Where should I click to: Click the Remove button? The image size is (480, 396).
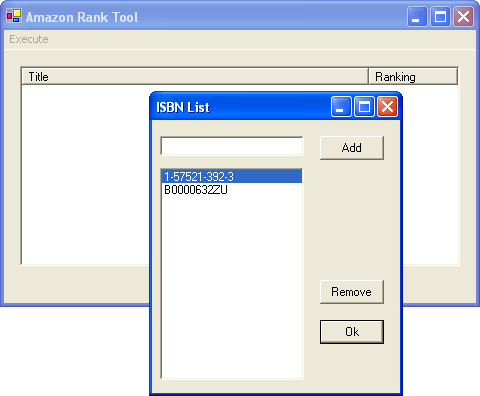pos(352,292)
